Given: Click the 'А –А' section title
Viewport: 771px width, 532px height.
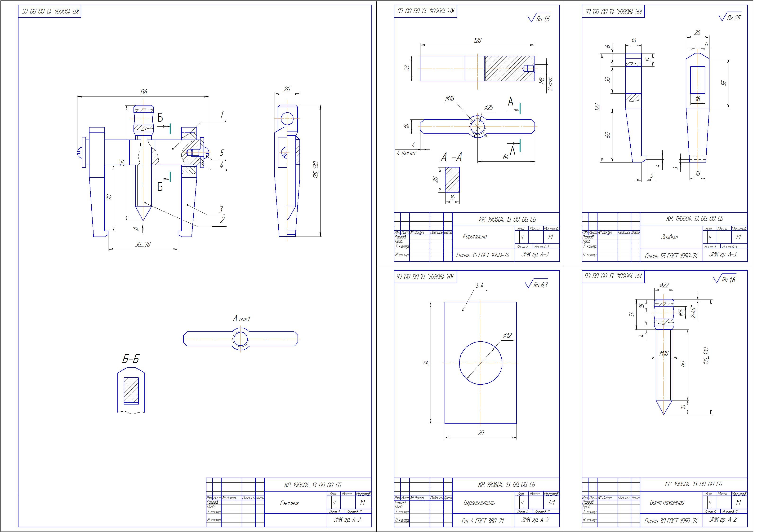Looking at the screenshot, I should click(x=451, y=157).
